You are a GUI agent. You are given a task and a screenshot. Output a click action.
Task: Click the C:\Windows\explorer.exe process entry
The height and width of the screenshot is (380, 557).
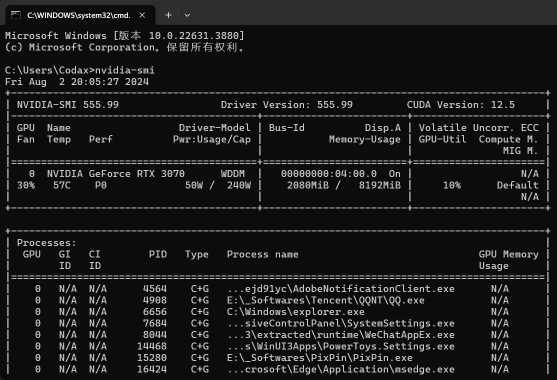point(296,312)
